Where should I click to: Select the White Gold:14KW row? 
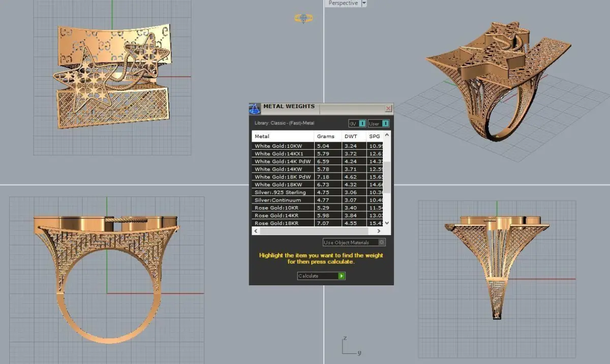[x=318, y=169]
